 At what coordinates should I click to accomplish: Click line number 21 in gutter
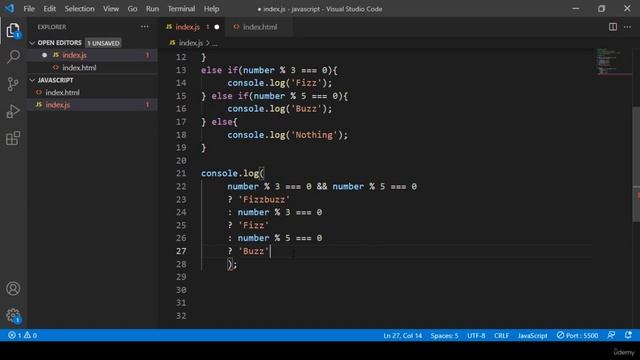tap(181, 173)
